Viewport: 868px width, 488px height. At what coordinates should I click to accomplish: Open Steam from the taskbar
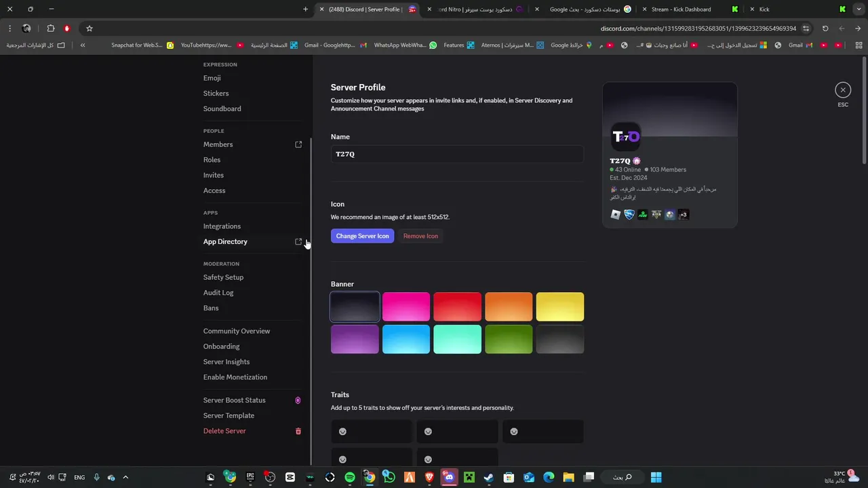[x=488, y=477]
